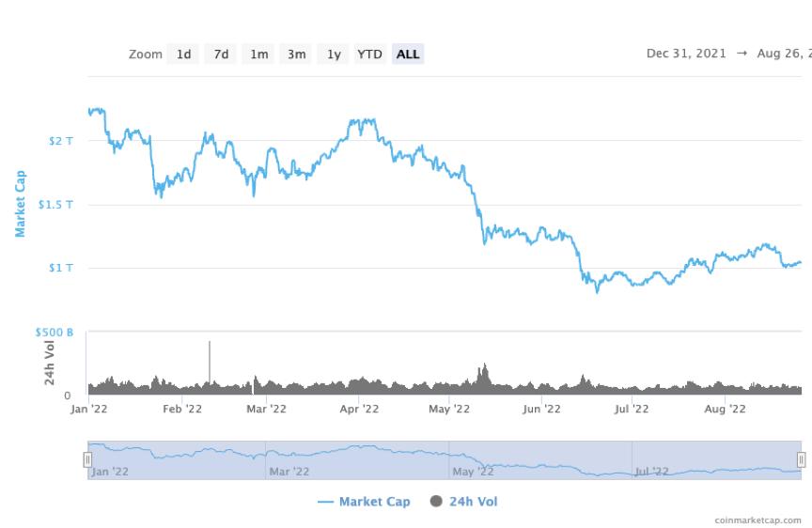
Task: Click the gray 24h Vol legend circle
Action: click(x=437, y=501)
